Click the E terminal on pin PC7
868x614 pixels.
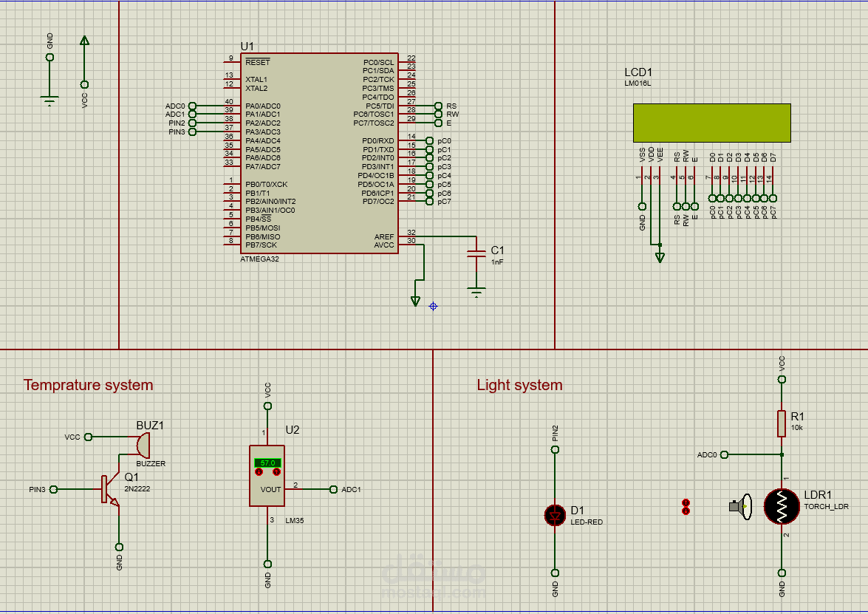(438, 123)
